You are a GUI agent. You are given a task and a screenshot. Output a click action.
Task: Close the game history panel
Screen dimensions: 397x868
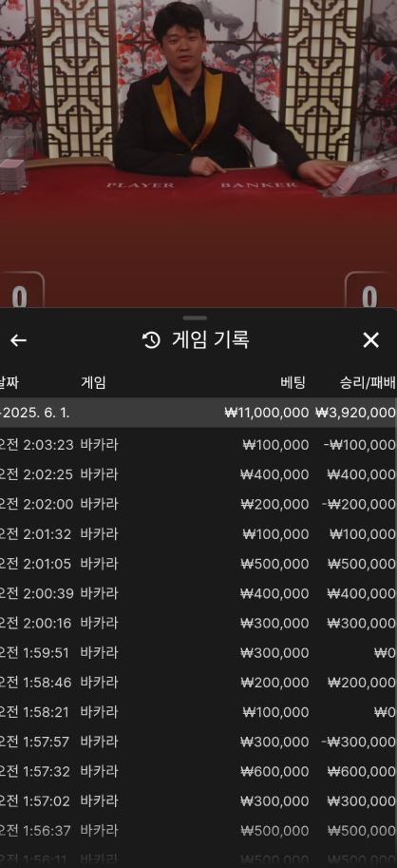point(371,340)
